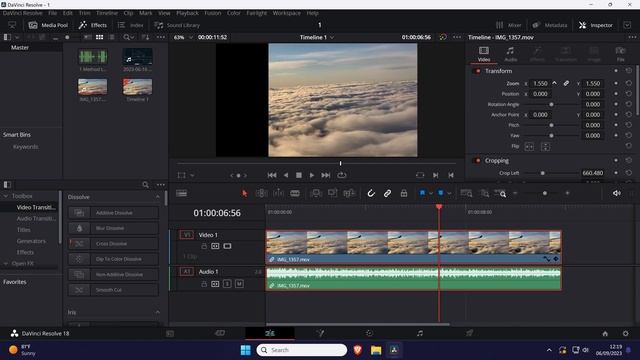Image resolution: width=640 pixels, height=360 pixels.
Task: Toggle the Linked Selection chain icon
Action: pyautogui.click(x=387, y=193)
